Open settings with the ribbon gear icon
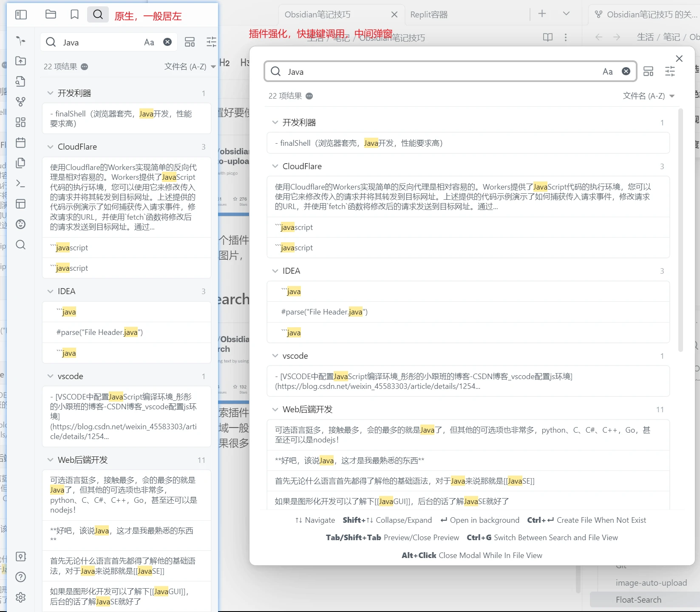This screenshot has height=612, width=700. point(20,597)
